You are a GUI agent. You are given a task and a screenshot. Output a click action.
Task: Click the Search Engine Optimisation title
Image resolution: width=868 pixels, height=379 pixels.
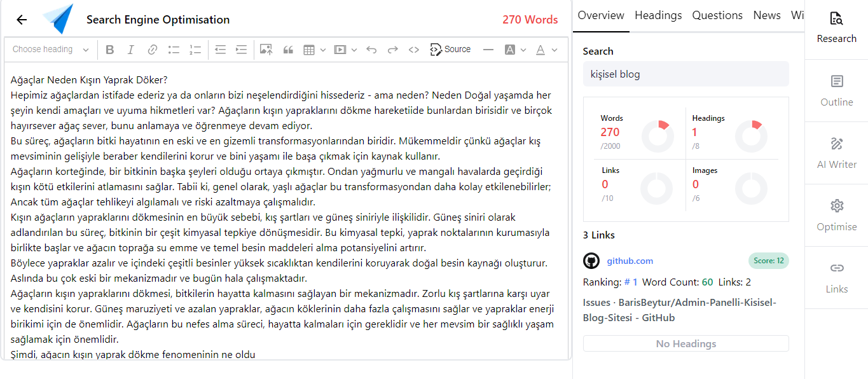(x=158, y=20)
